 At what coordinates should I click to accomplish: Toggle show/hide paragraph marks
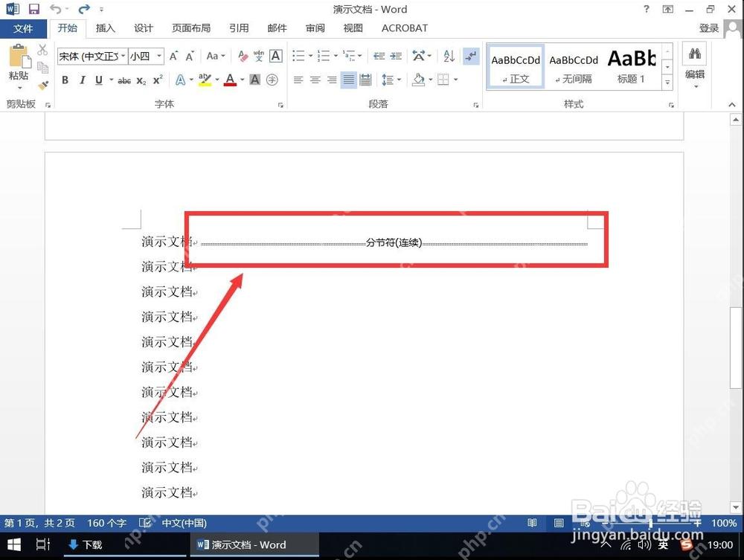tap(471, 56)
